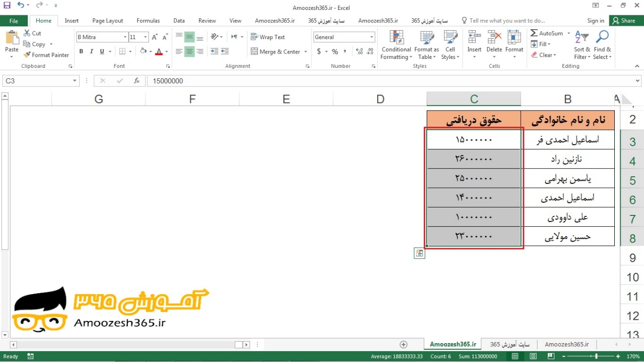
Task: Decrease font size with the small A
Action: tap(164, 37)
